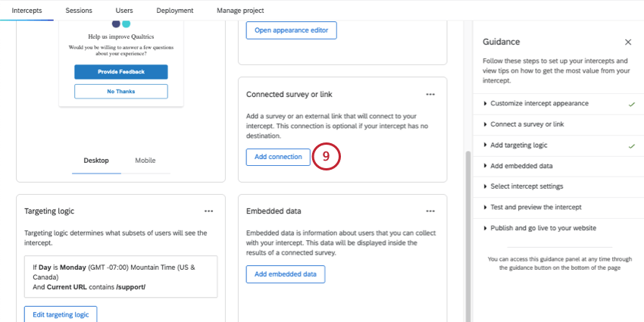Viewport: 644px width, 322px height.
Task: Expand Select intercept settings step
Action: tap(527, 186)
